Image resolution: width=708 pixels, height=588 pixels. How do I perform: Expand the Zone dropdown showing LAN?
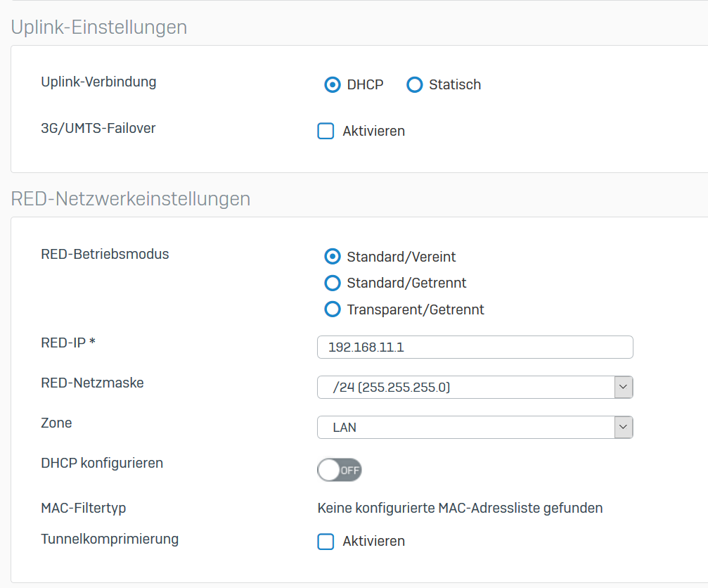[475, 428]
